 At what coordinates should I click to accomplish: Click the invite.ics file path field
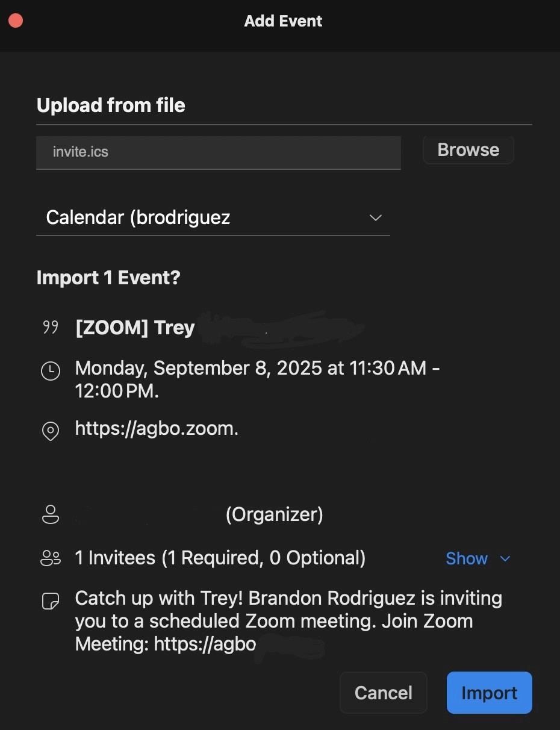tap(219, 152)
